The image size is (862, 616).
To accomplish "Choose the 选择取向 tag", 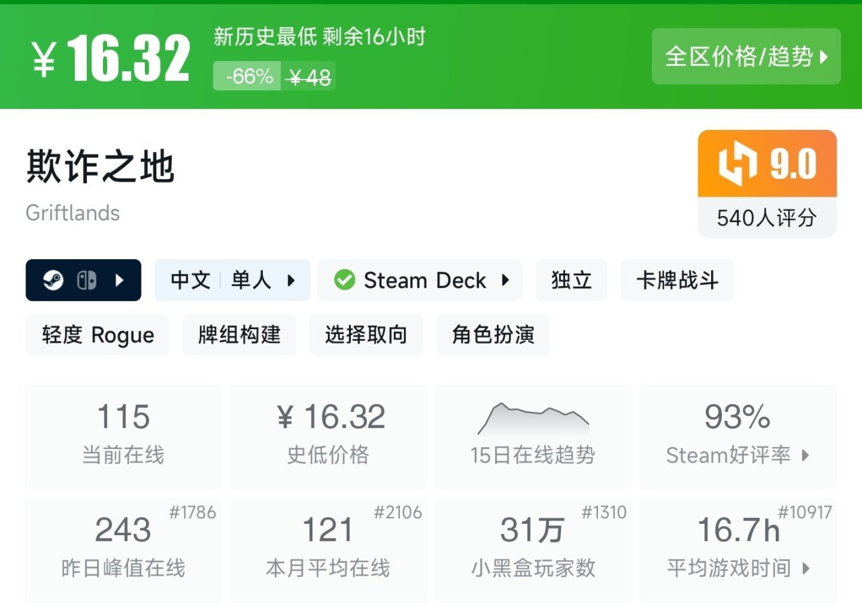I will (366, 335).
